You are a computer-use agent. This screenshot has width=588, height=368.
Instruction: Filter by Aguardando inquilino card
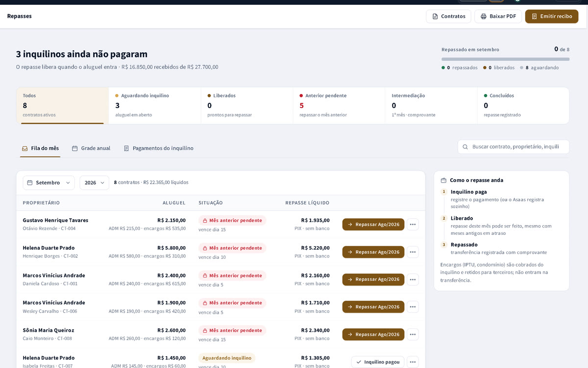coord(155,106)
